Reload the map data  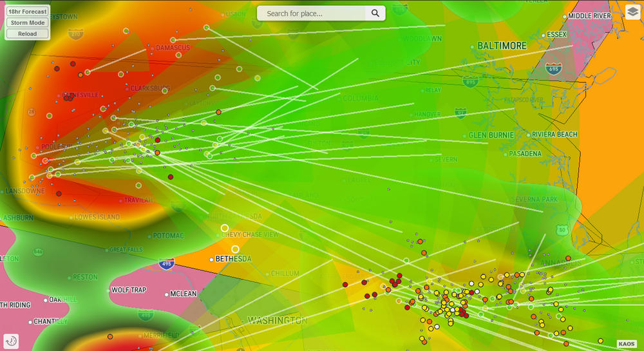coord(28,33)
